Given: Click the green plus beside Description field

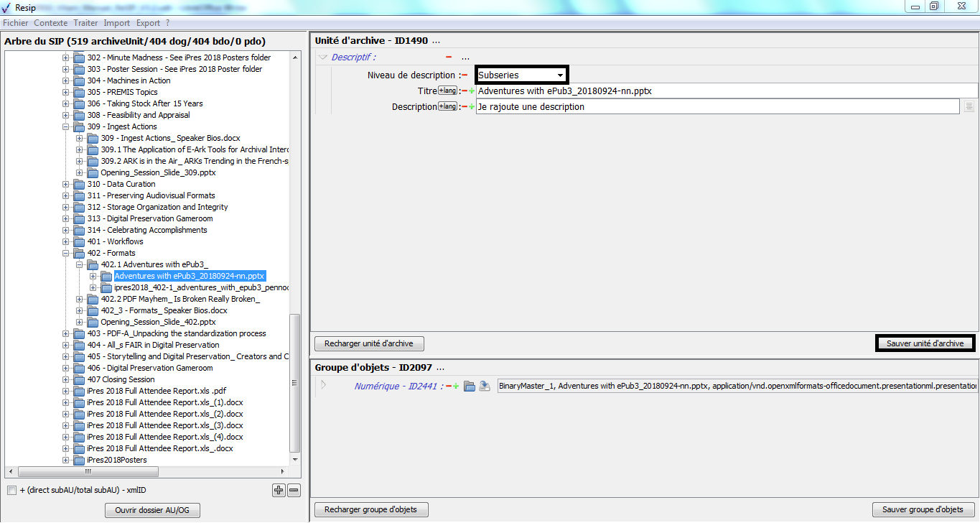Looking at the screenshot, I should click(472, 107).
